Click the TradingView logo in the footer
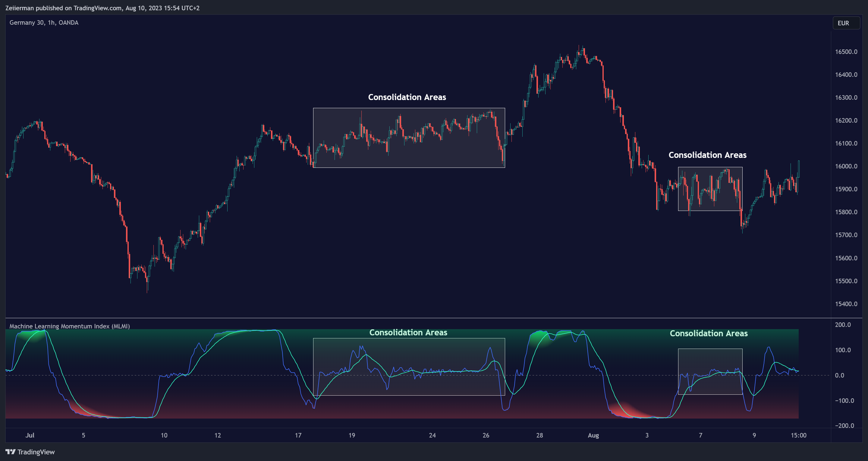 click(x=30, y=452)
